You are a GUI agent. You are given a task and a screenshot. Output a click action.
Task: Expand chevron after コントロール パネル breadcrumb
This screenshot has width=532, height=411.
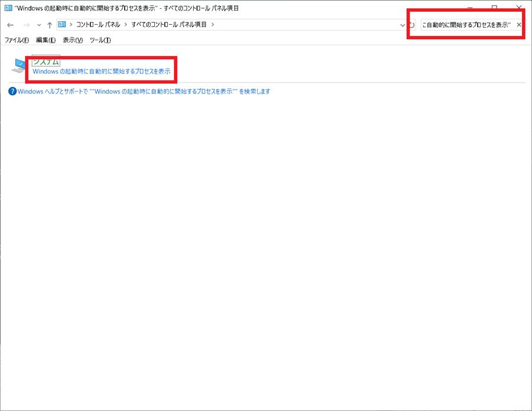(x=125, y=24)
